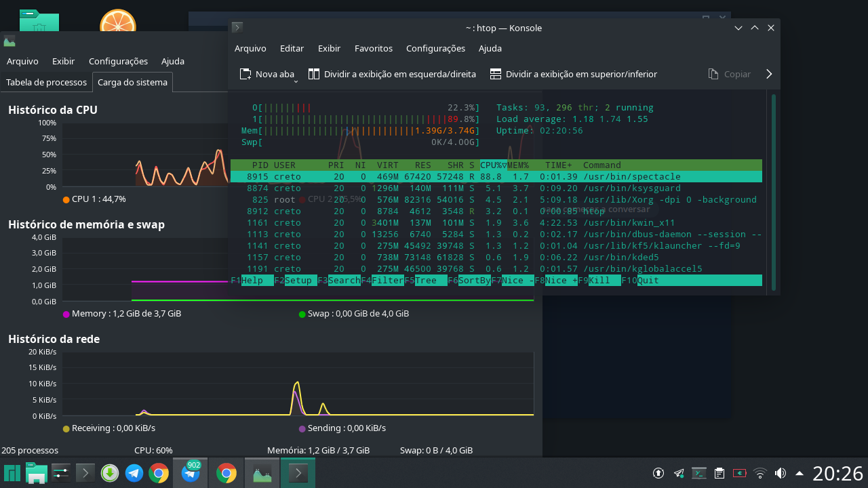
Task: Select the /usr/bin/ksysguard process row
Action: pyautogui.click(x=496, y=188)
